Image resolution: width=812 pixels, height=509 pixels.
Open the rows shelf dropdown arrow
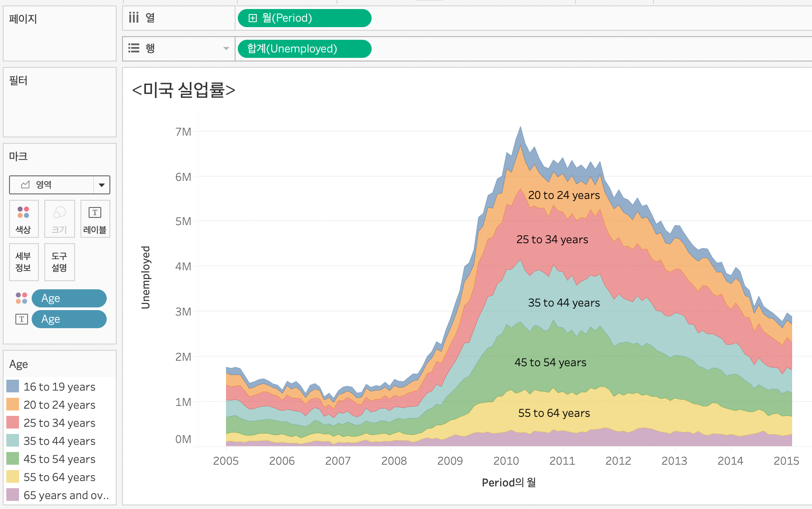tap(226, 48)
